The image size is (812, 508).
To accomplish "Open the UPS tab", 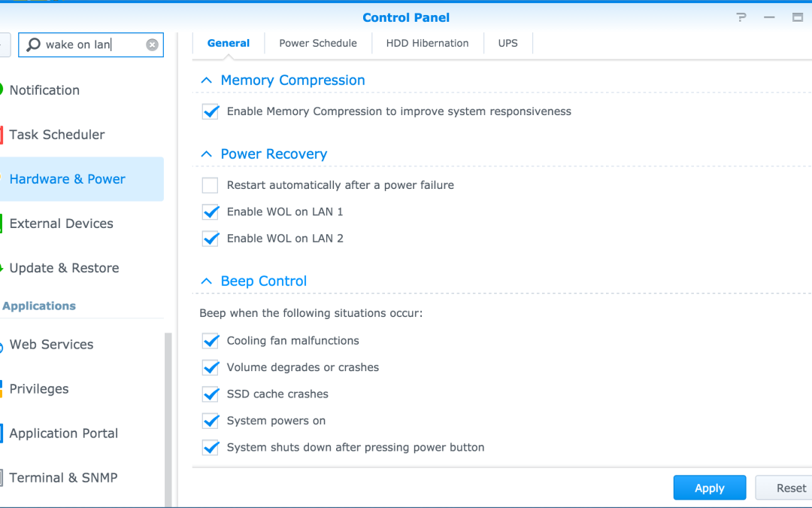I will 507,43.
